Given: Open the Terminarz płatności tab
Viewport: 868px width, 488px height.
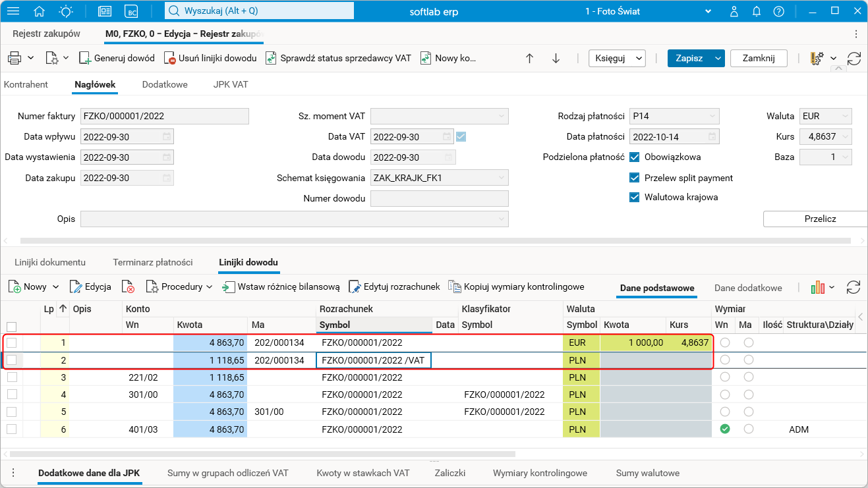Looking at the screenshot, I should click(x=153, y=262).
